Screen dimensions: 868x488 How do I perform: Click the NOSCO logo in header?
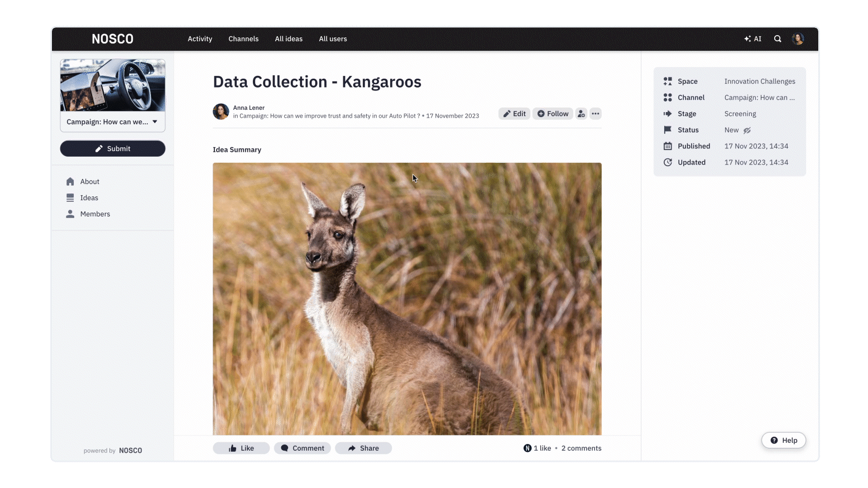pyautogui.click(x=113, y=39)
